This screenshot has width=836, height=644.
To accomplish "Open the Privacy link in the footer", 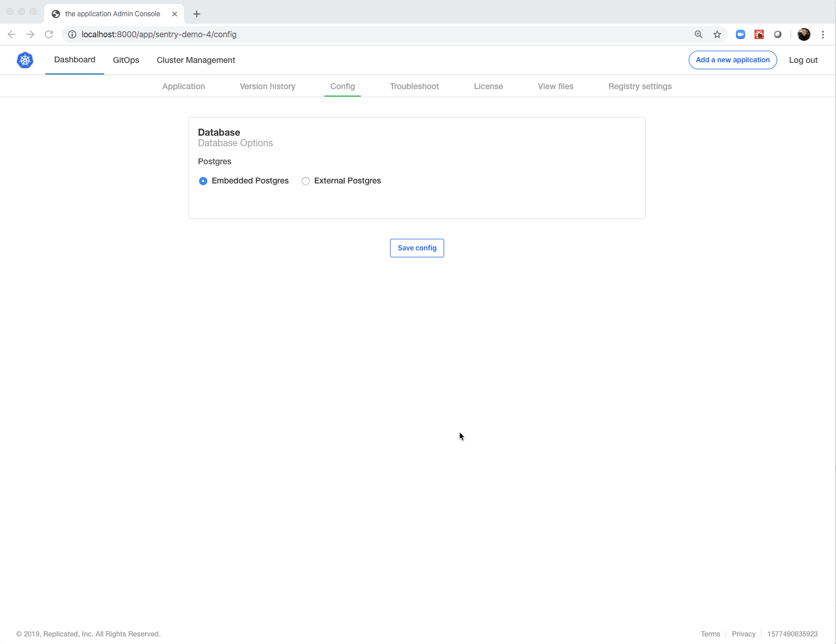I will [744, 634].
